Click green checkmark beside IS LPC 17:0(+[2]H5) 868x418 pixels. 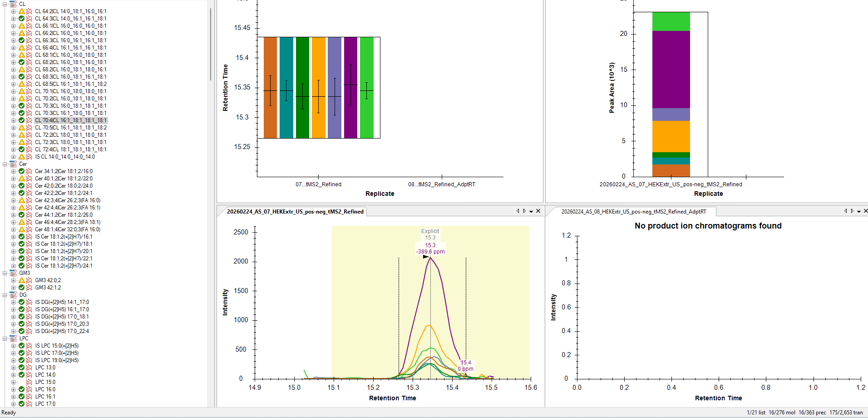tap(21, 353)
